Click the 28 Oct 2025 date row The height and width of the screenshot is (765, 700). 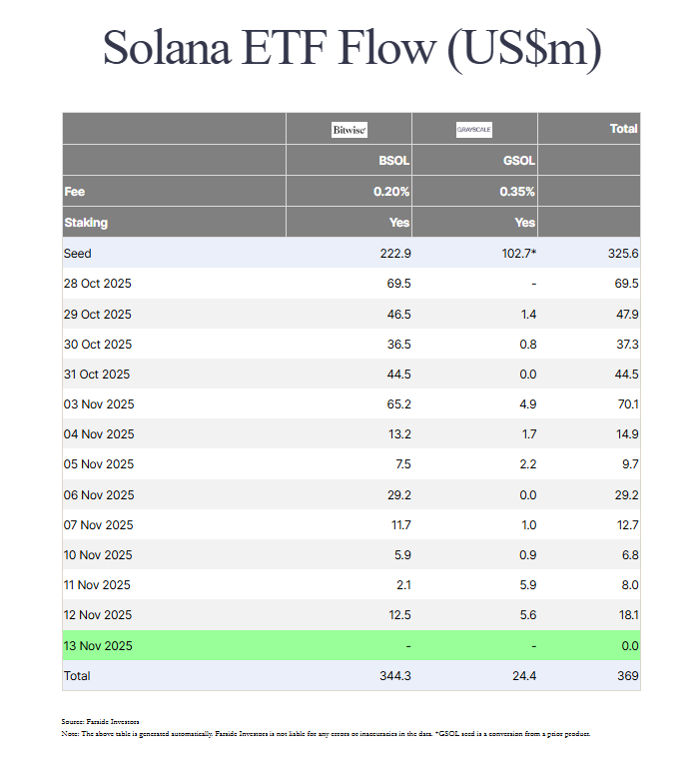[x=97, y=284]
